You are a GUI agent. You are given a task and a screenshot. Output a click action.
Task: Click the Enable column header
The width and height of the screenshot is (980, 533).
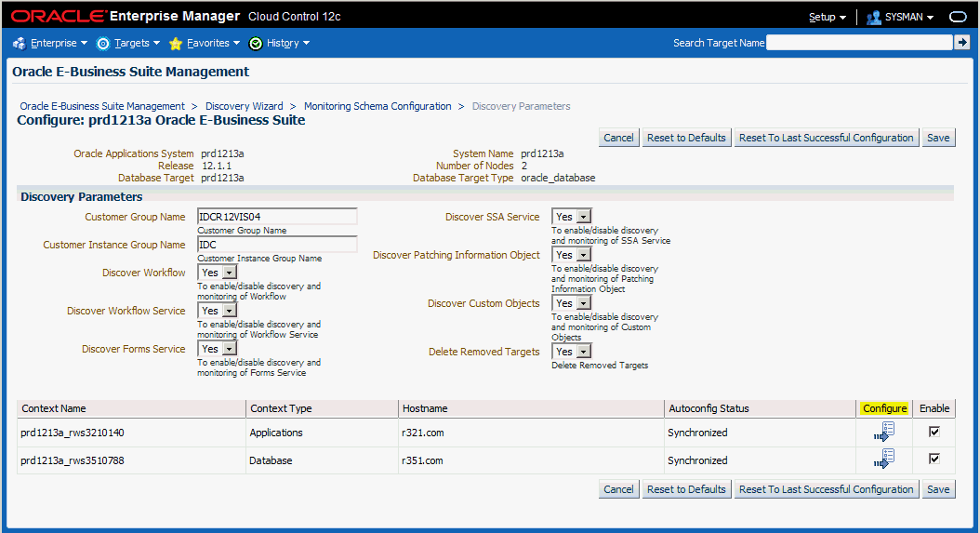pyautogui.click(x=934, y=408)
